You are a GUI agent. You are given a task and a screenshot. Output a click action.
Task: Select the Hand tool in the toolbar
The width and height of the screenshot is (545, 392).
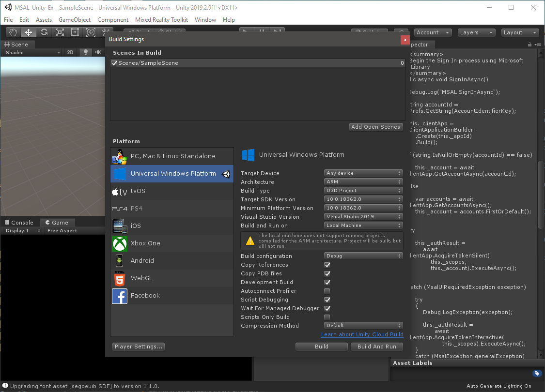(x=13, y=32)
